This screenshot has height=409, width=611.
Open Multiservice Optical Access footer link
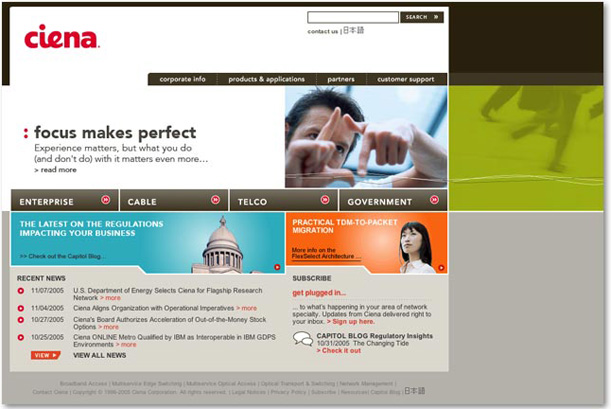(x=221, y=384)
